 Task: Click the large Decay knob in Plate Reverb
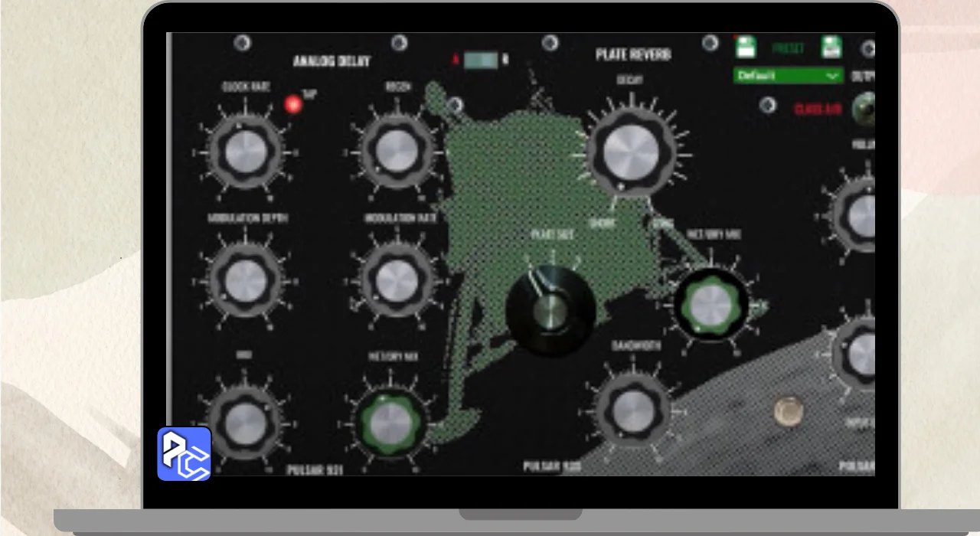[631, 152]
